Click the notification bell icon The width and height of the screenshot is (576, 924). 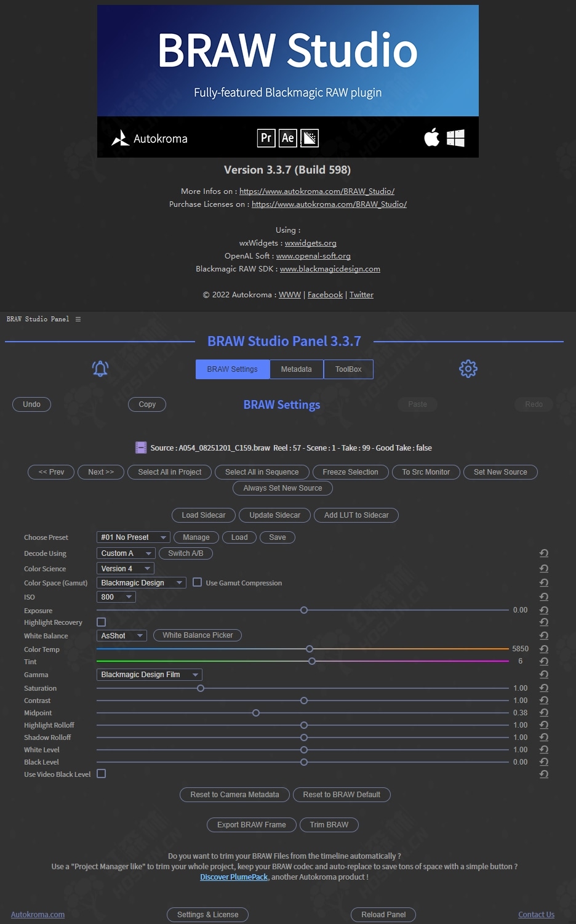tap(100, 369)
